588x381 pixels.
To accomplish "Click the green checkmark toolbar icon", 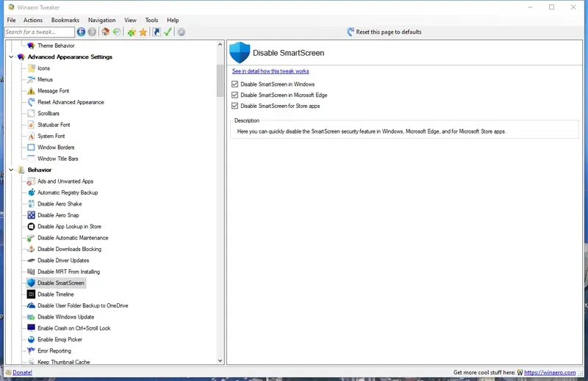I will click(x=168, y=32).
